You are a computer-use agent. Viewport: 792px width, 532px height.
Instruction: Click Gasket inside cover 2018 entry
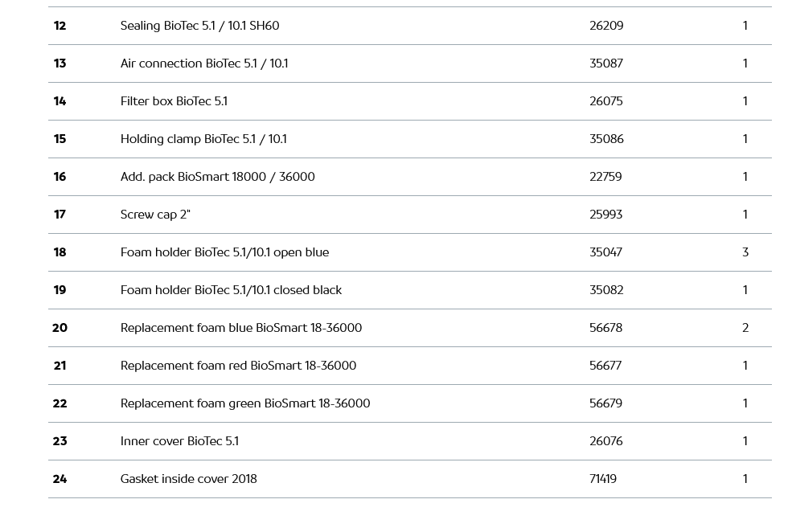click(x=188, y=479)
